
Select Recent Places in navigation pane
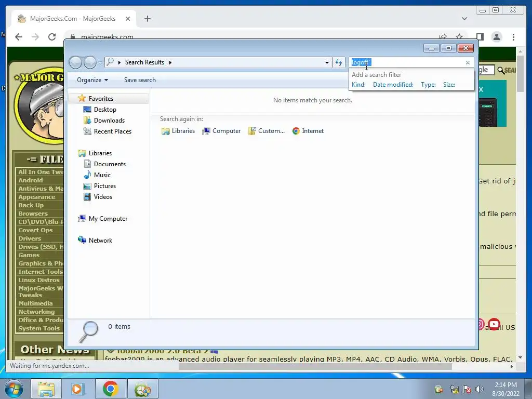112,131
